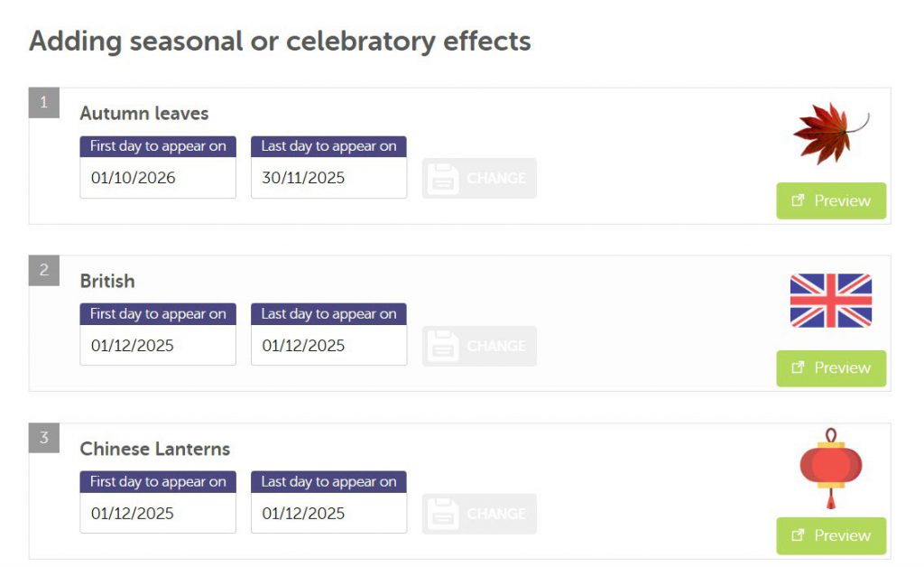924x567 pixels.
Task: Click the Chinese Lanterns effect title
Action: pyautogui.click(x=155, y=449)
